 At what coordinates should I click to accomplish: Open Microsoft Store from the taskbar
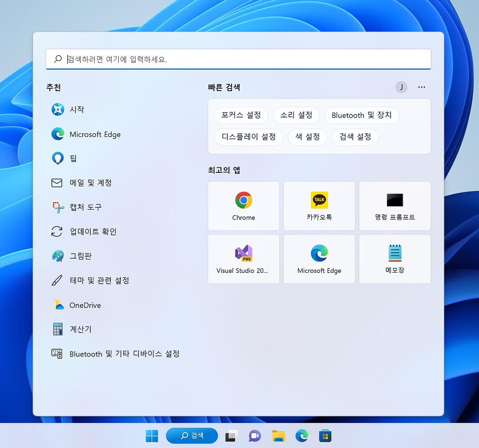[325, 436]
